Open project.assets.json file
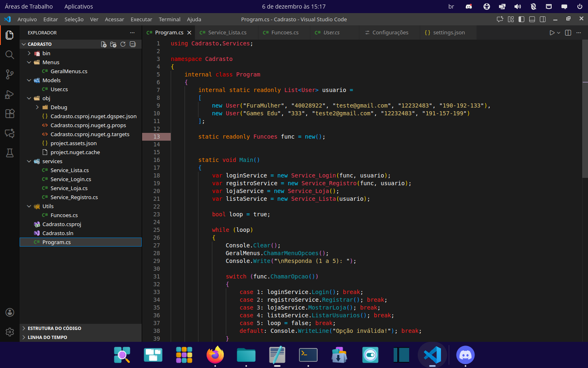 tap(80, 143)
